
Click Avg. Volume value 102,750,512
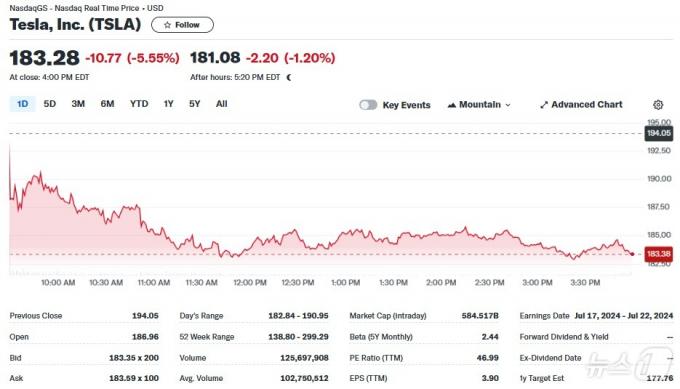304,378
